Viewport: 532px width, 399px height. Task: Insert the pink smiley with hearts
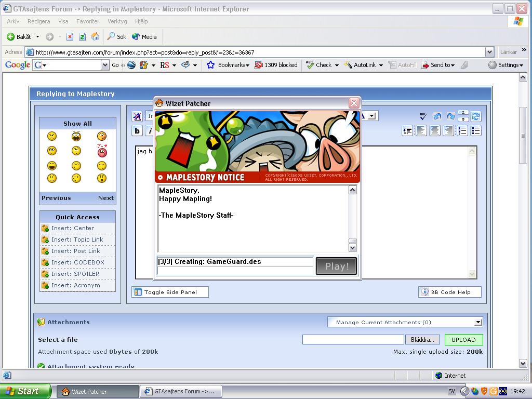[x=102, y=151]
